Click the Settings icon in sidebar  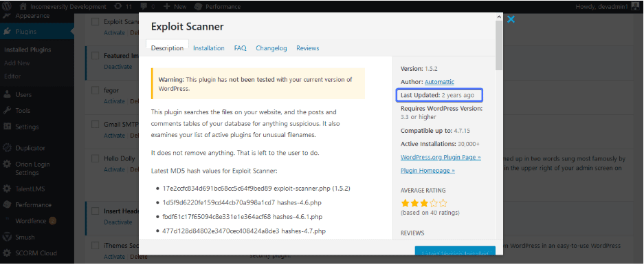(7, 127)
